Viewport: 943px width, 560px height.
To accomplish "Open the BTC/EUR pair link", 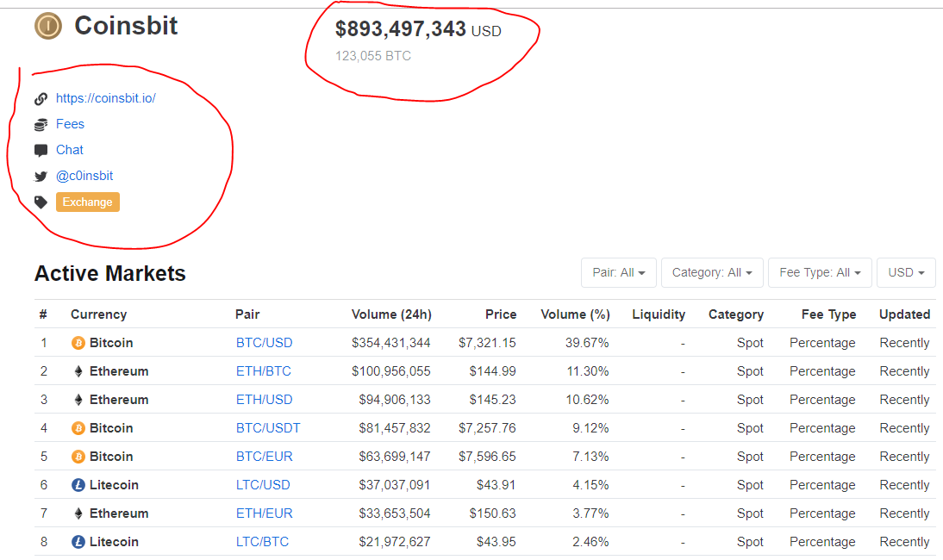I will pos(264,457).
